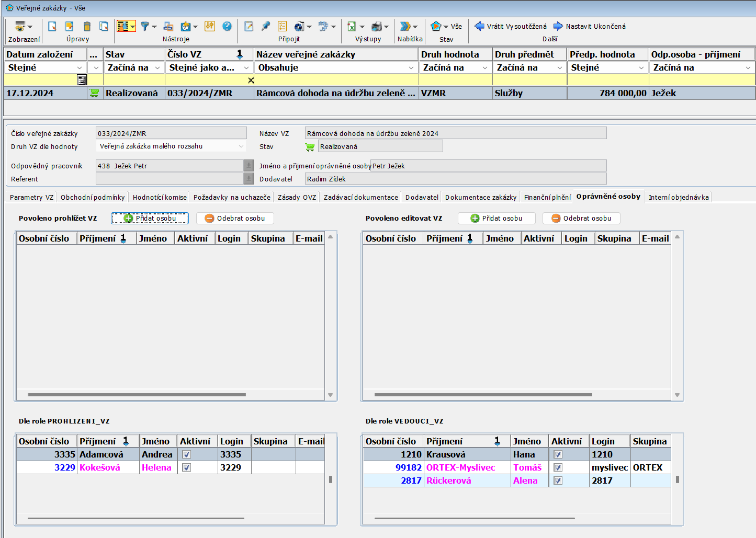Image resolution: width=756 pixels, height=538 pixels.
Task: Toggle Aktivní checkbox for Rückerová
Action: click(558, 481)
